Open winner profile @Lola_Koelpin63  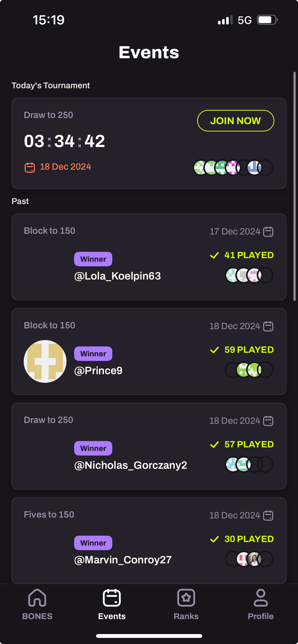tap(117, 276)
